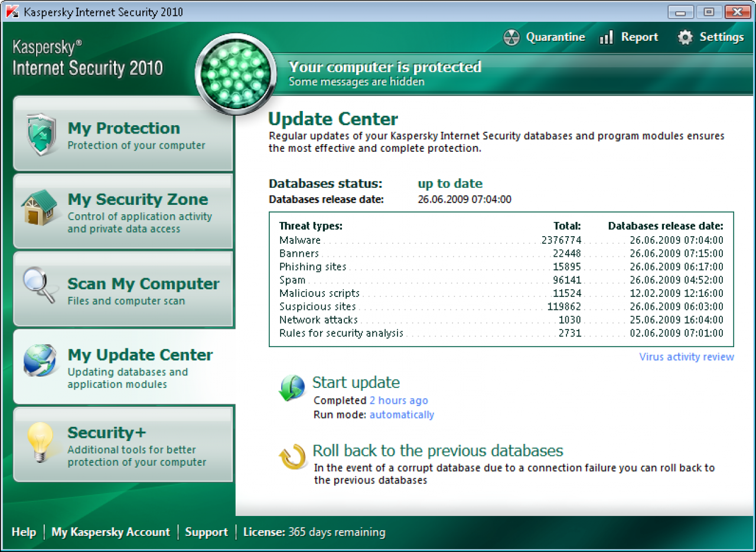Click the Start update link
This screenshot has height=552, width=756.
coord(356,383)
